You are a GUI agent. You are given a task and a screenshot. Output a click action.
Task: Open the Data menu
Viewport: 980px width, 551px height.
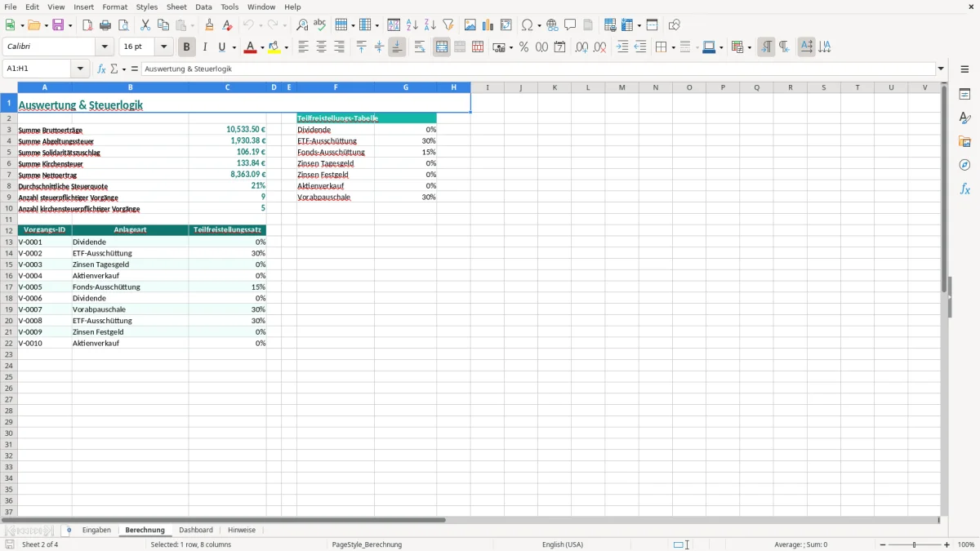(203, 7)
